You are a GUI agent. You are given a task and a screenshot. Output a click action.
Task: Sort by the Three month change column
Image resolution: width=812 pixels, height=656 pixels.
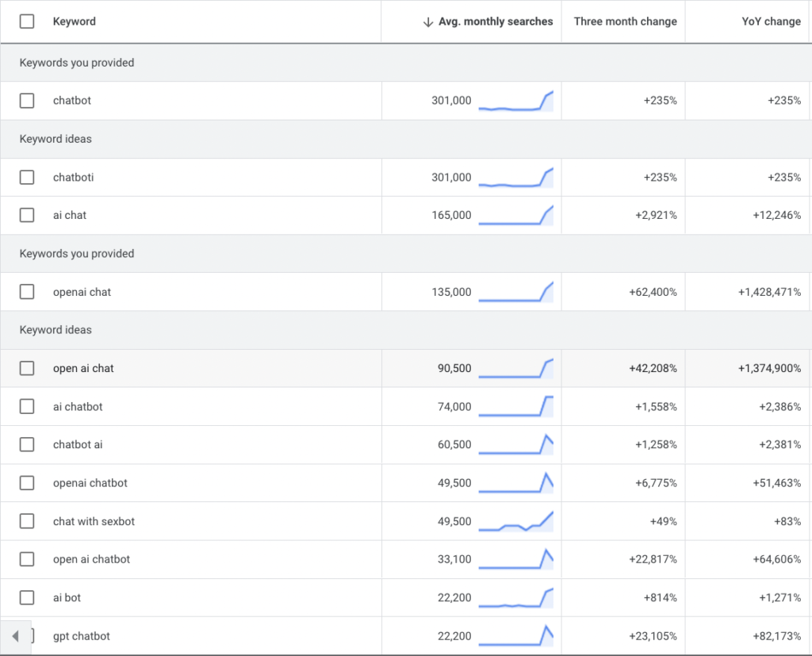(624, 21)
